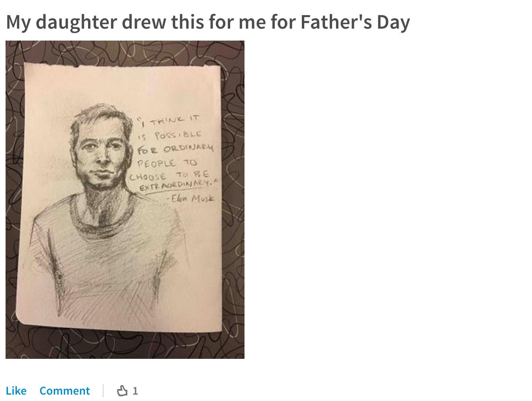Click the Like link under the post
532x401 pixels.
tap(16, 391)
